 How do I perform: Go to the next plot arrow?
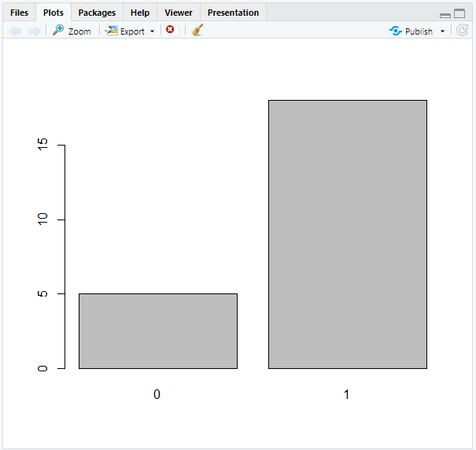(x=34, y=31)
